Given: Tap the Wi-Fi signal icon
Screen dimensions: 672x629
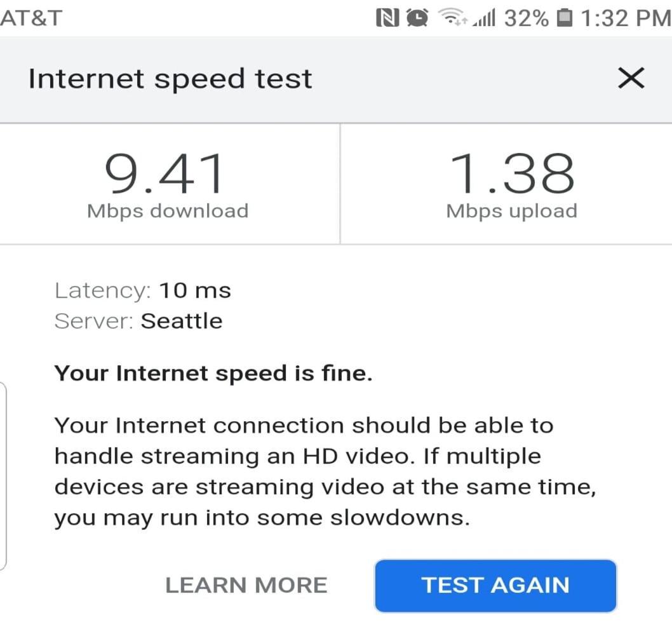Looking at the screenshot, I should 452,18.
